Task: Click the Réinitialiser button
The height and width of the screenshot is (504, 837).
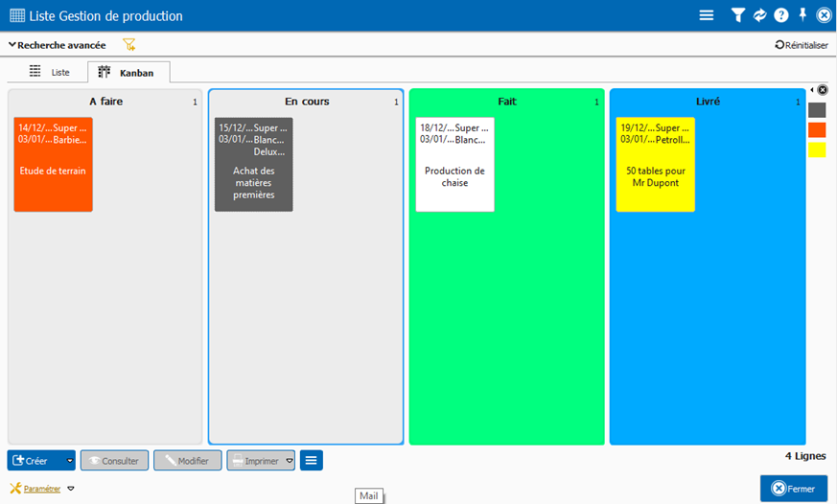Action: (x=801, y=45)
